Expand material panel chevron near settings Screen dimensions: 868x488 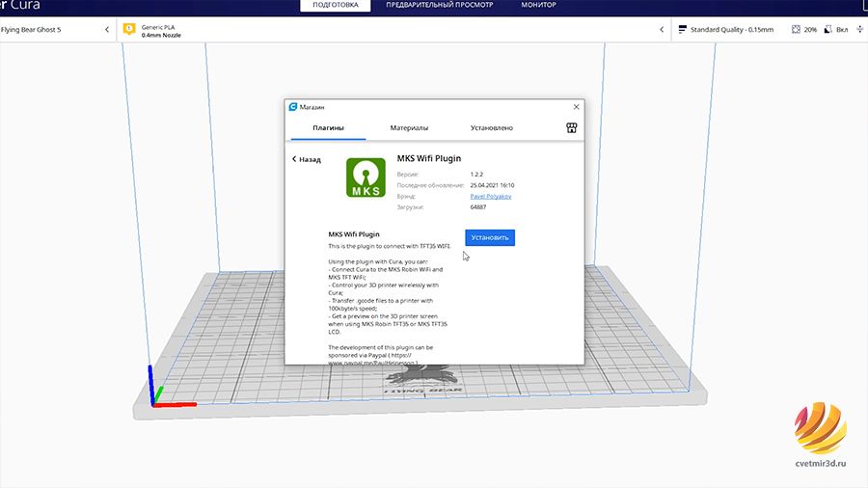pos(662,29)
